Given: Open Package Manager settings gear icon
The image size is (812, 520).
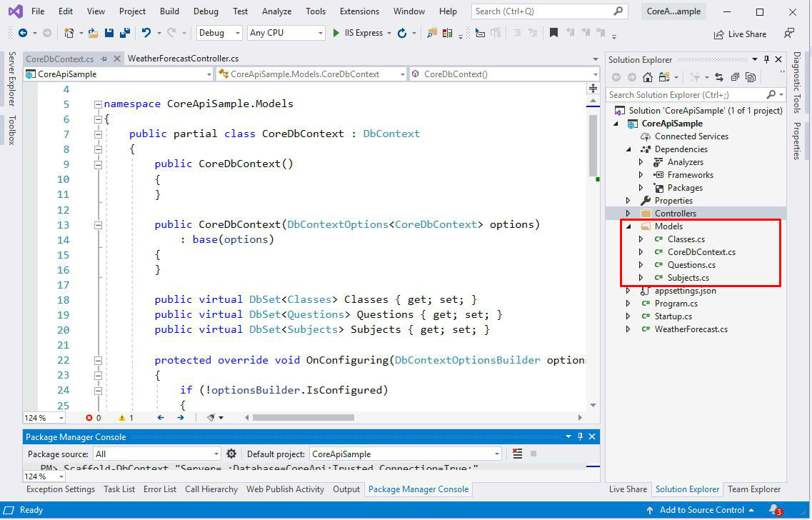Looking at the screenshot, I should (x=231, y=454).
